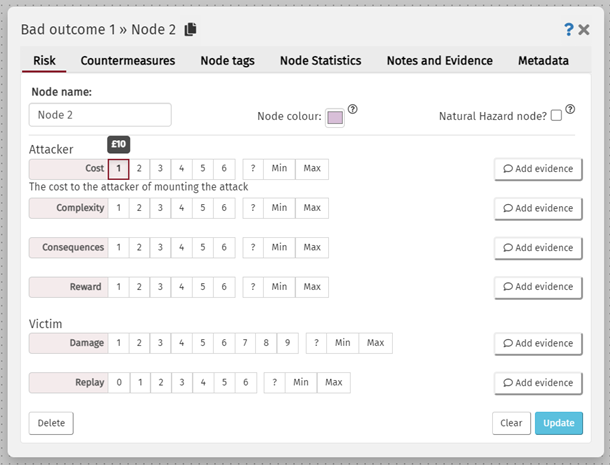Click the Delete button

[51, 423]
